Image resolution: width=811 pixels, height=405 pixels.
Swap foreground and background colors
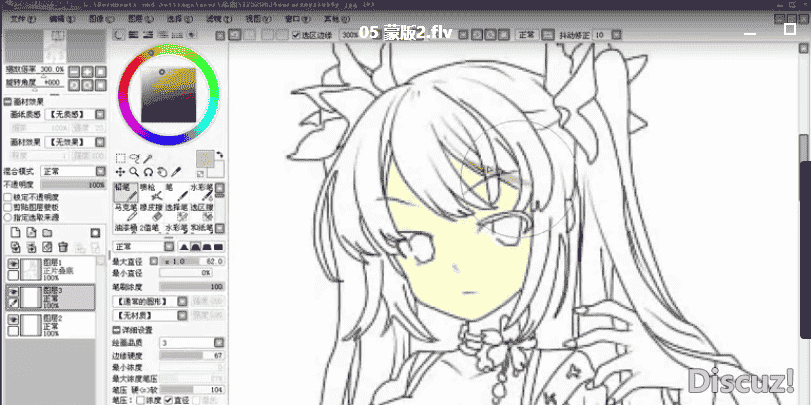pos(220,155)
